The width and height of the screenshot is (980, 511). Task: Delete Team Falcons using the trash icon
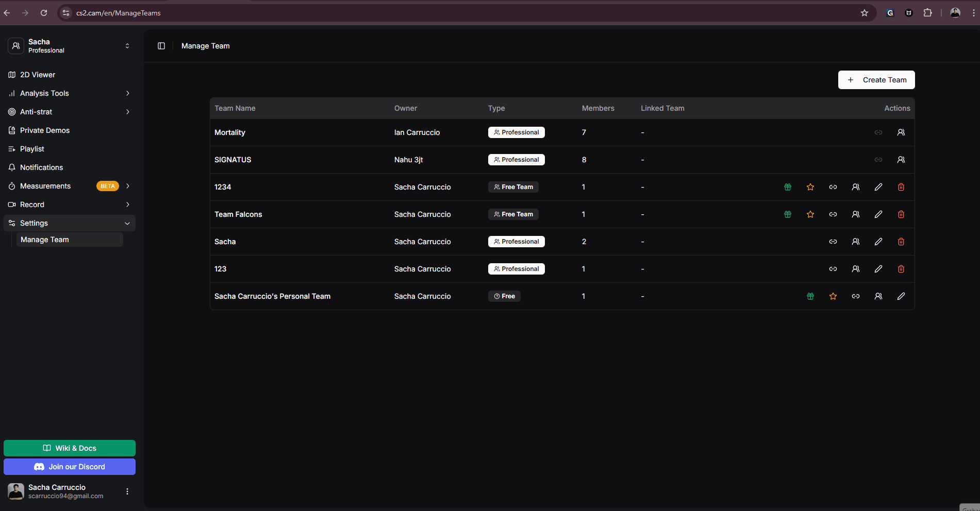tap(901, 214)
